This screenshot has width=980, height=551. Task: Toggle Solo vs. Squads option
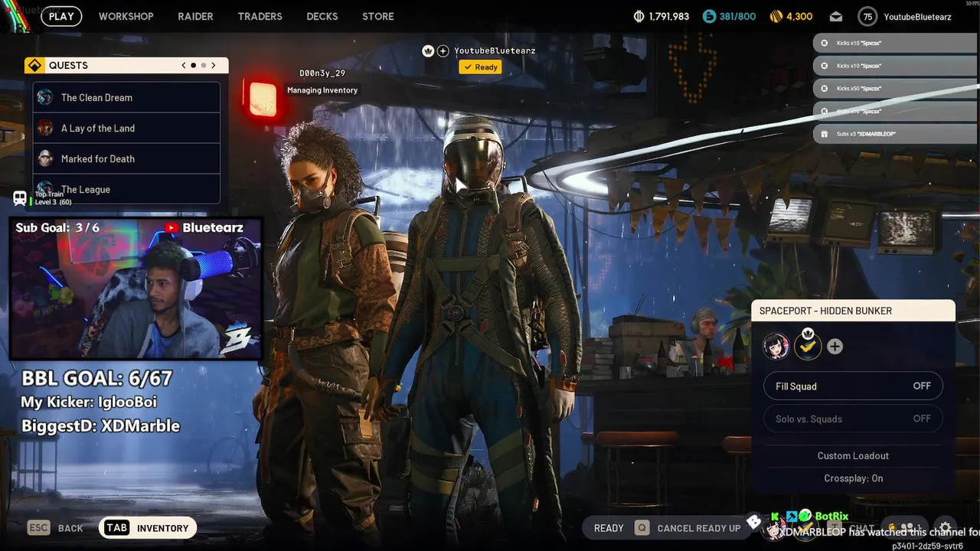853,419
